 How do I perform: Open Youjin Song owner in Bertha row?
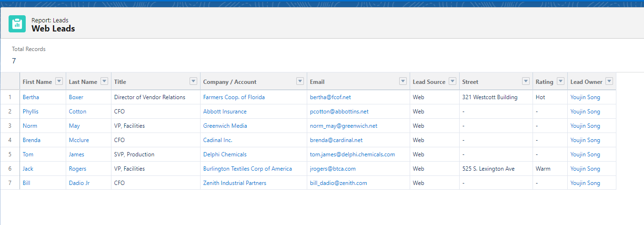tap(585, 97)
